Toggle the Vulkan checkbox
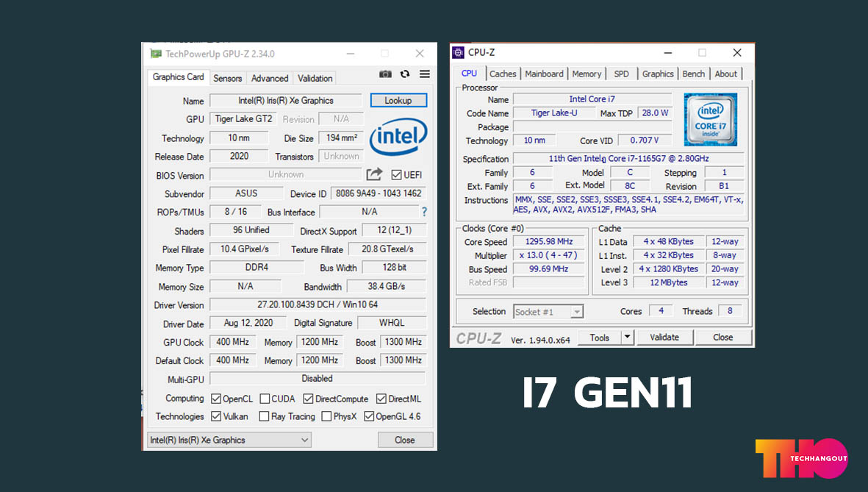 pos(216,416)
